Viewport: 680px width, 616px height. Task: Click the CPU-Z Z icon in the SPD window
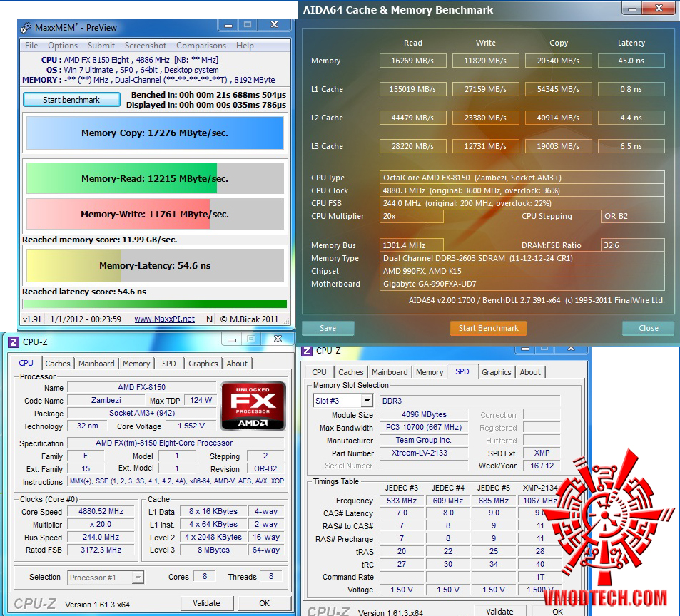(307, 351)
